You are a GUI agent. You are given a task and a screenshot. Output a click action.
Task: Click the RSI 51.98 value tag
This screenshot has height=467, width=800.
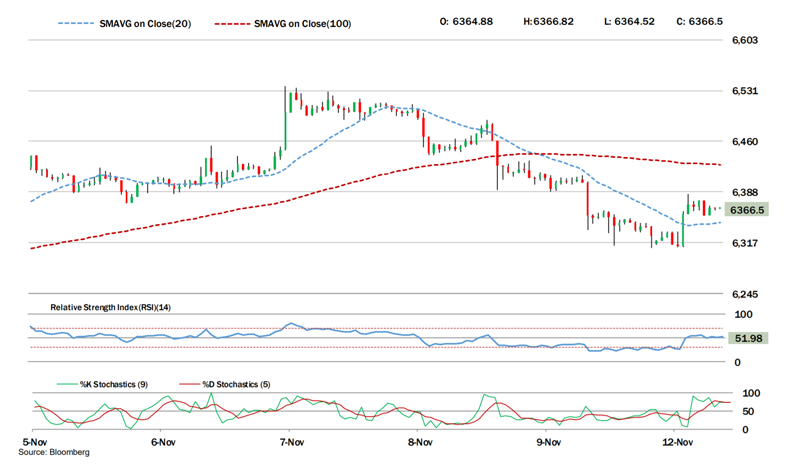click(747, 339)
